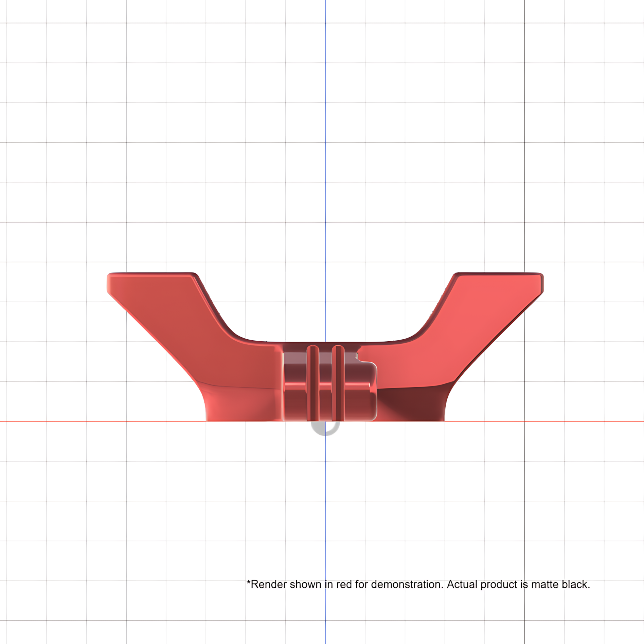Click the gray origin circle marker
Viewport: 644px width, 644px height.
tap(325, 428)
